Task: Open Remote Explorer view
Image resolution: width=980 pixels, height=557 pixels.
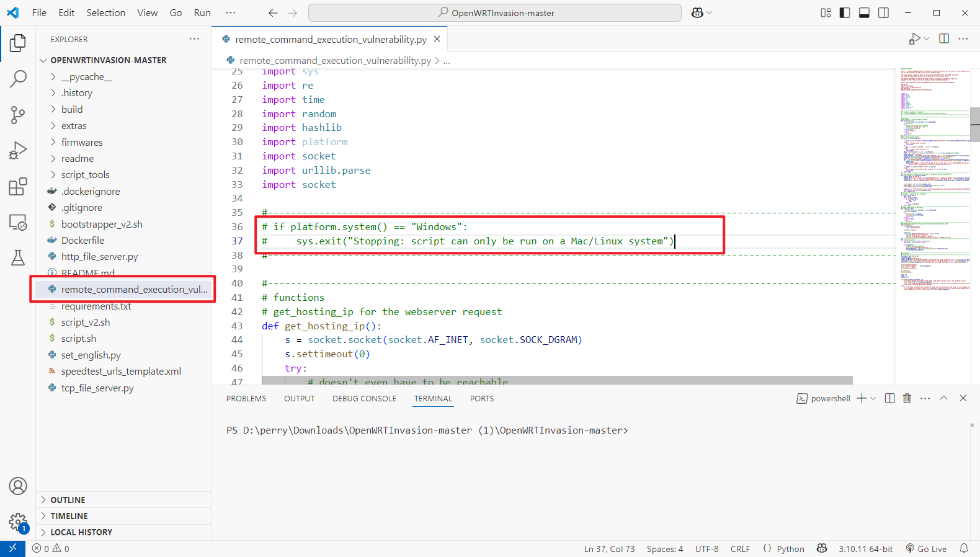Action: point(18,222)
